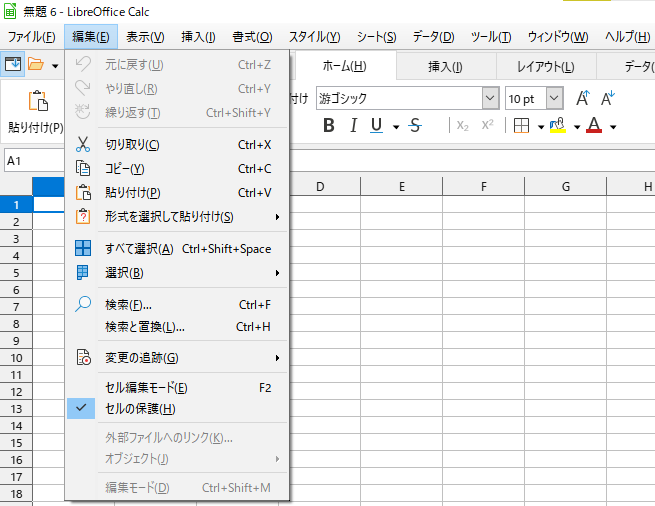Screen dimensions: 655x506
Task: Toggle Underline formatting button
Action: 376,125
